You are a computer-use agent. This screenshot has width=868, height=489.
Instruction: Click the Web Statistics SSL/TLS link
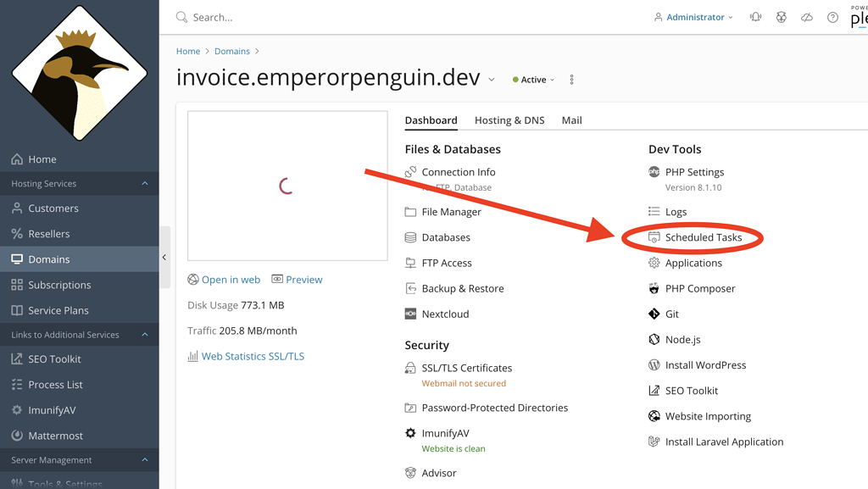pos(253,356)
